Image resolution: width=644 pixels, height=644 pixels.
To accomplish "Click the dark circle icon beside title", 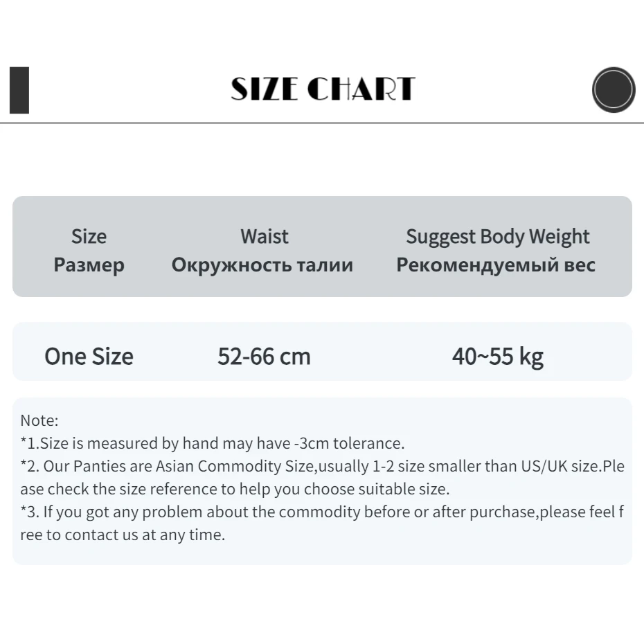I will click(614, 90).
